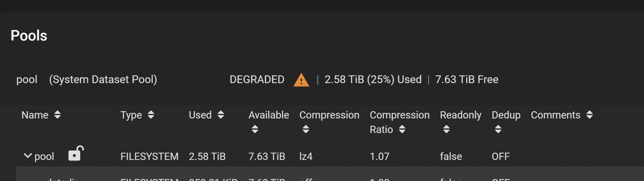
Task: Select the pool FILESYSTEM row name
Action: 44,156
